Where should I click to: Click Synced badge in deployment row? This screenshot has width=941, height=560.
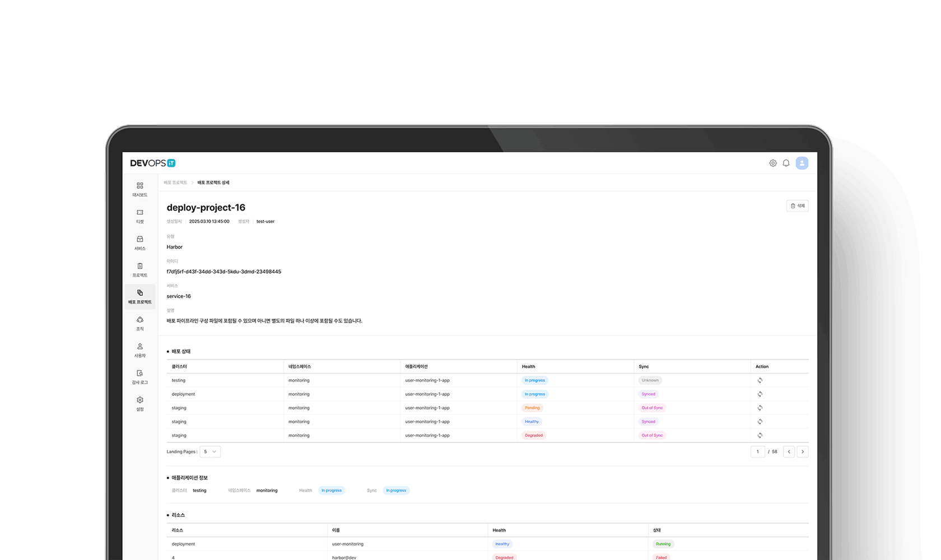coord(649,394)
